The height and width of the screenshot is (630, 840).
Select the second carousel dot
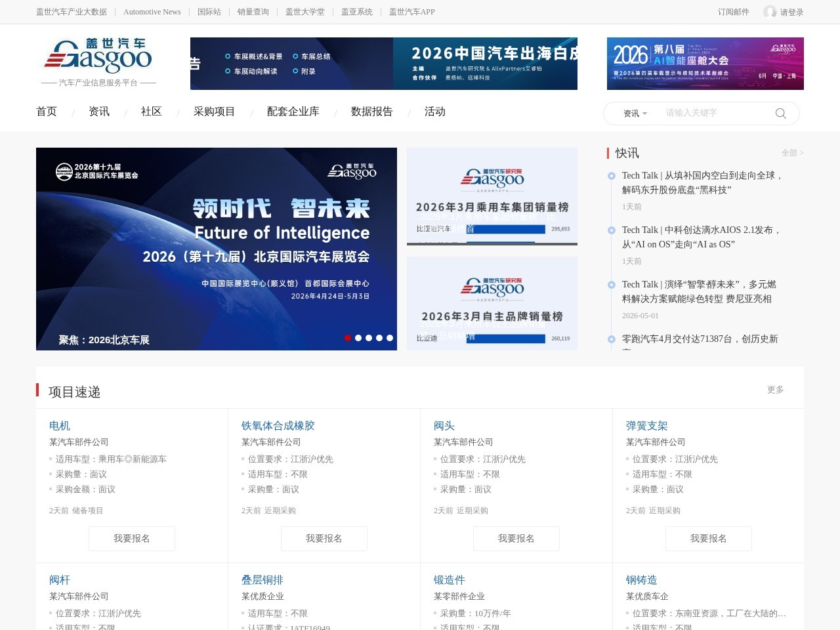point(358,338)
